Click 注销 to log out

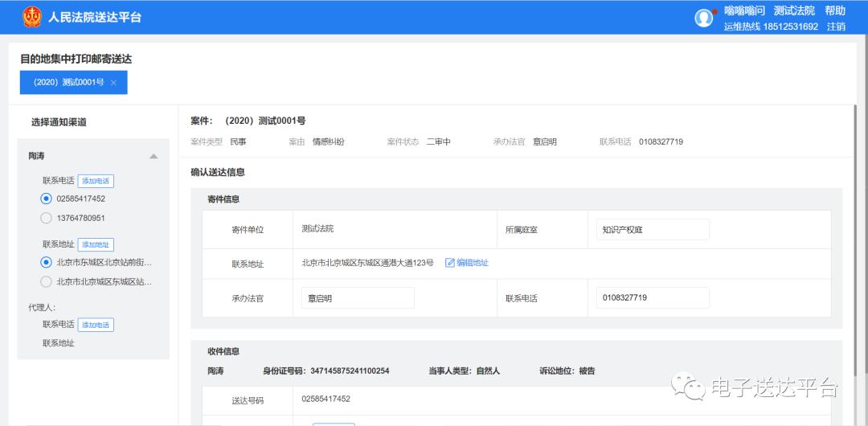(x=836, y=26)
